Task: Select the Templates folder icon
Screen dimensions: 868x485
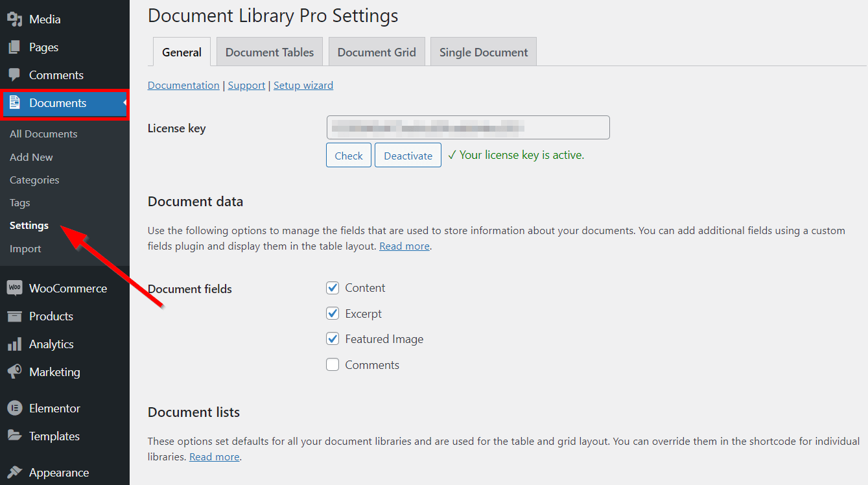Action: pos(14,436)
